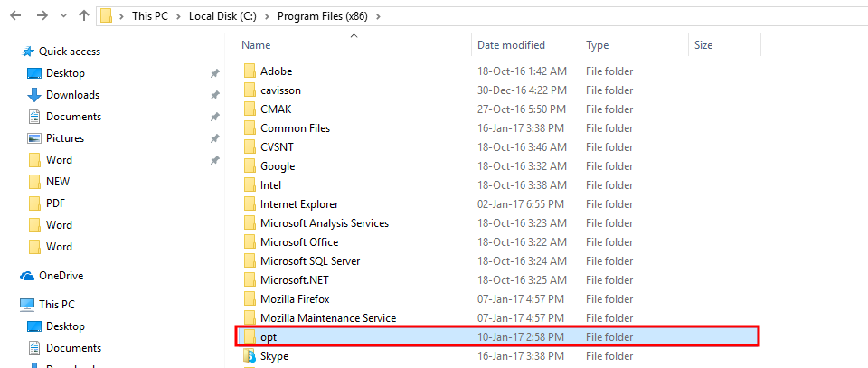Image resolution: width=868 pixels, height=368 pixels.
Task: Expand chevron after Local Disk (C:) breadcrumb
Action: 267,16
